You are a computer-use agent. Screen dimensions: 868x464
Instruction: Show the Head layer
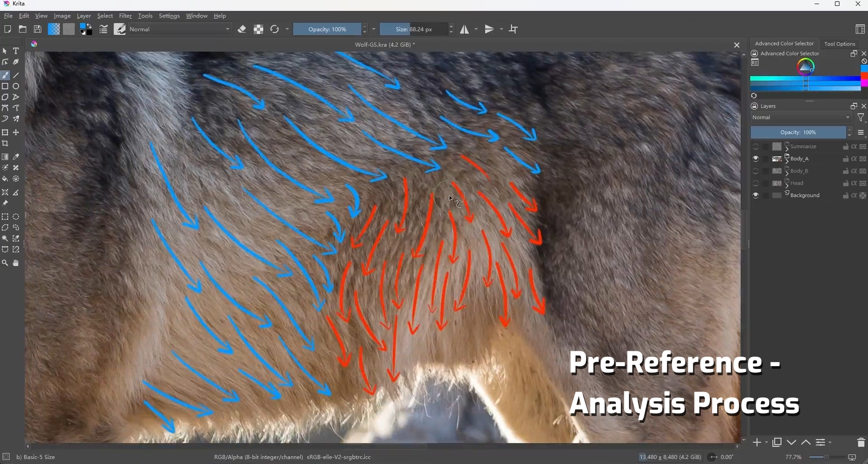click(756, 184)
